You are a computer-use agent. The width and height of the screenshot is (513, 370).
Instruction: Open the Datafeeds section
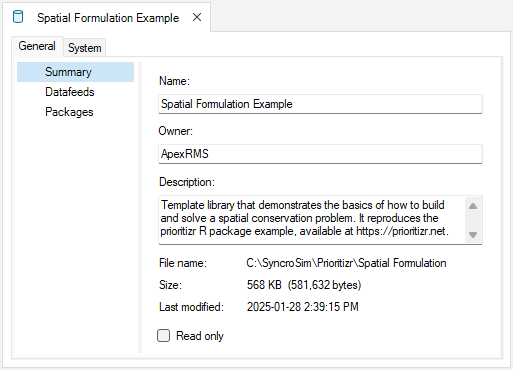pyautogui.click(x=70, y=92)
